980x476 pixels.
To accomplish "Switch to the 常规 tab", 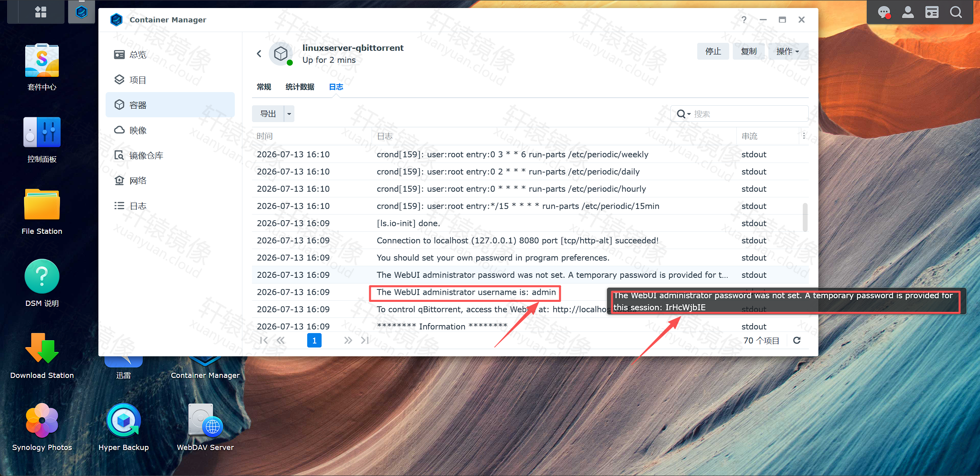I will 264,87.
